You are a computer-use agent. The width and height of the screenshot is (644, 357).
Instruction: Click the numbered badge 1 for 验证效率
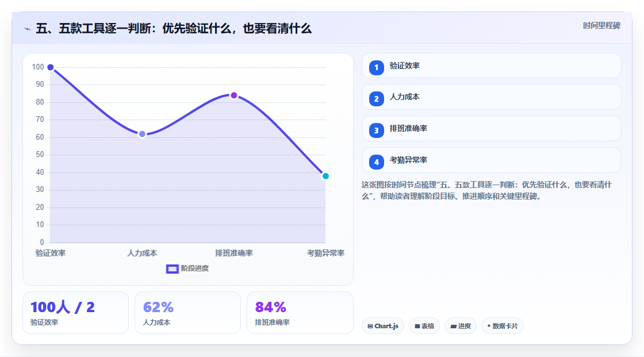(x=376, y=67)
